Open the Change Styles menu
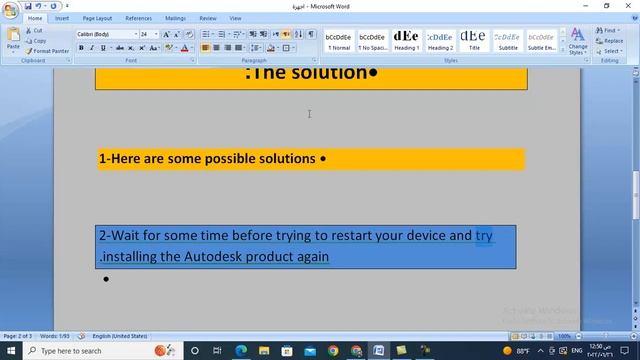The image size is (640, 360). point(578,41)
